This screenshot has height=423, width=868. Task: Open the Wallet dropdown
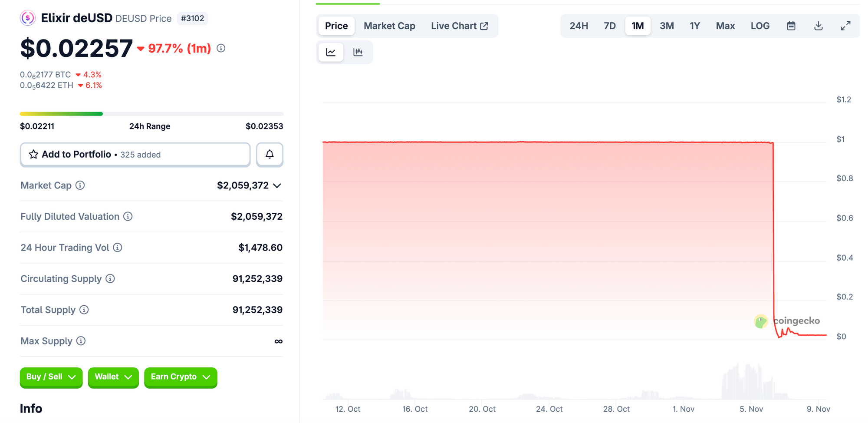[x=113, y=377]
